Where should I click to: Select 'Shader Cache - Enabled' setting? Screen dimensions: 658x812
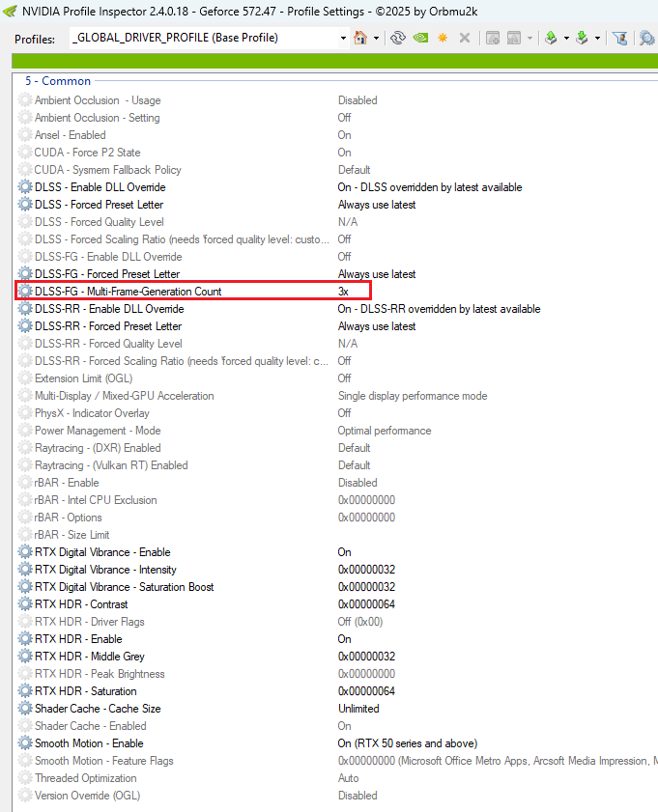[x=90, y=726]
